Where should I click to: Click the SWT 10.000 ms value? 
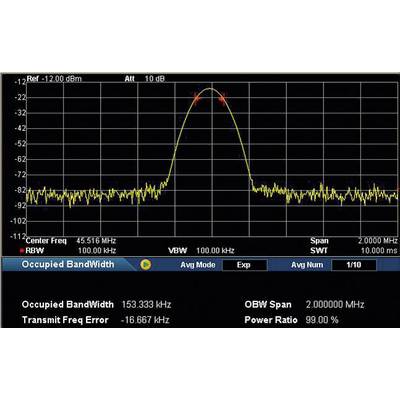coord(379,250)
